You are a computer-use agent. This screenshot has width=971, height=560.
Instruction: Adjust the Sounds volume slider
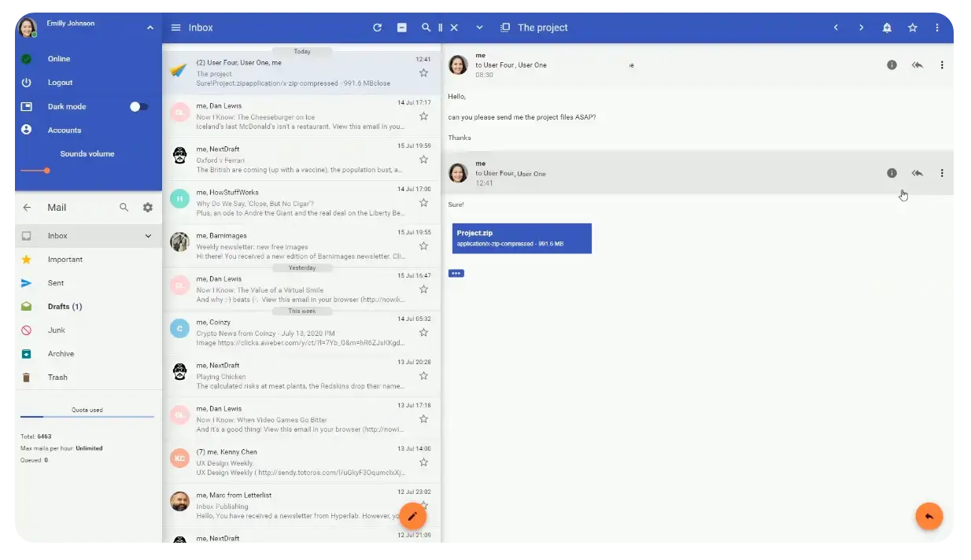click(47, 171)
